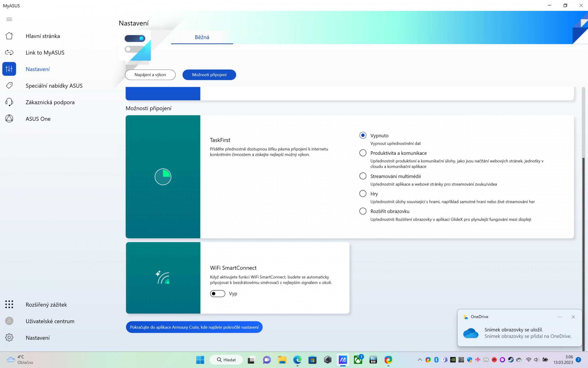Image resolution: width=588 pixels, height=368 pixels.
Task: Click the WiFi SmartConnect signal icon
Action: (163, 277)
